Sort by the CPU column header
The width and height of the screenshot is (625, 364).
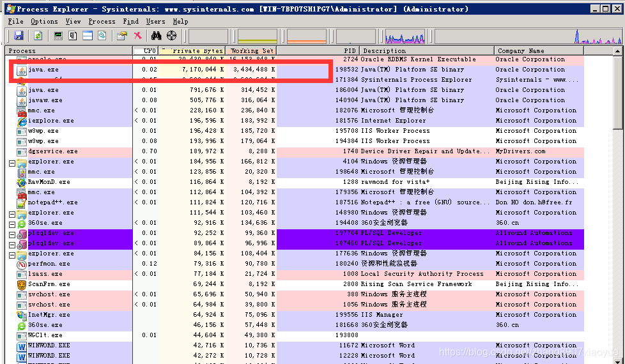tap(145, 50)
